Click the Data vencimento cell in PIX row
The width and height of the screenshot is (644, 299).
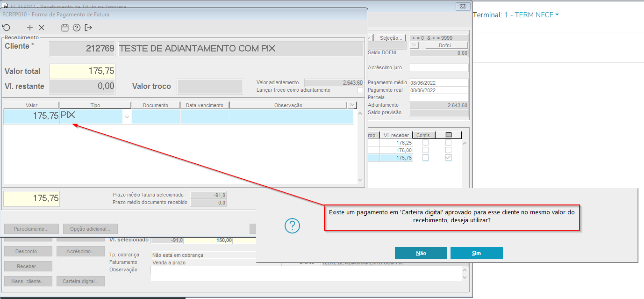[205, 117]
